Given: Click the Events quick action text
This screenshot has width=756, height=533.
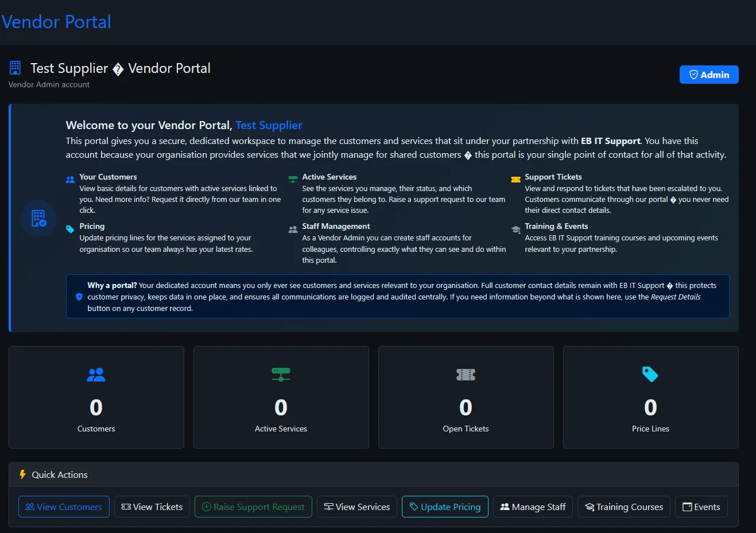Looking at the screenshot, I should coord(707,507).
